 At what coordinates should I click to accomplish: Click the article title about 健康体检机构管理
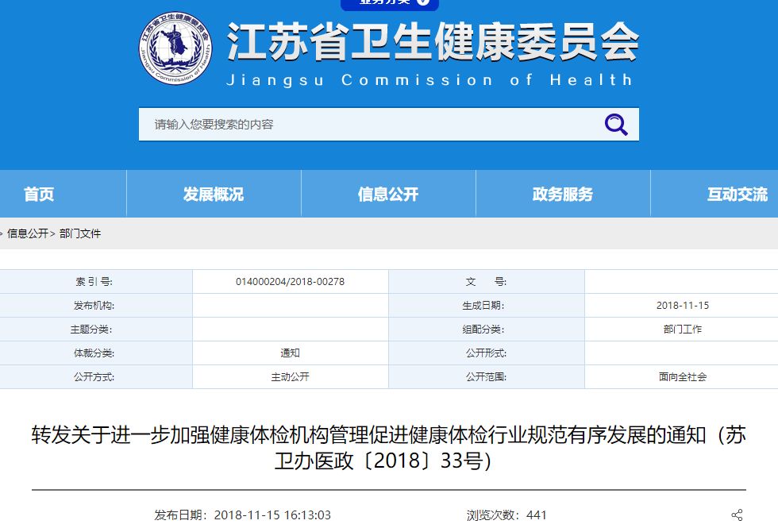389,447
